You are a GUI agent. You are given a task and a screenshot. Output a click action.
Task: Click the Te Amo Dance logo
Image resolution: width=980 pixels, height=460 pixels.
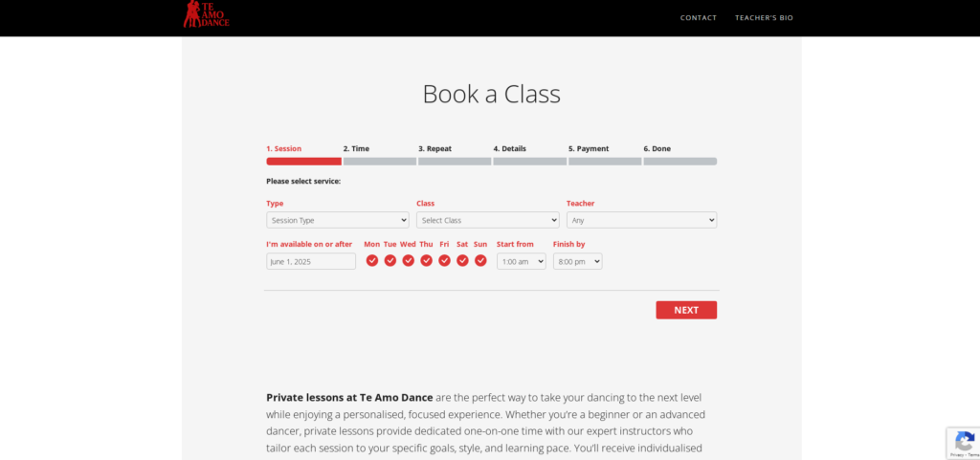tap(207, 13)
